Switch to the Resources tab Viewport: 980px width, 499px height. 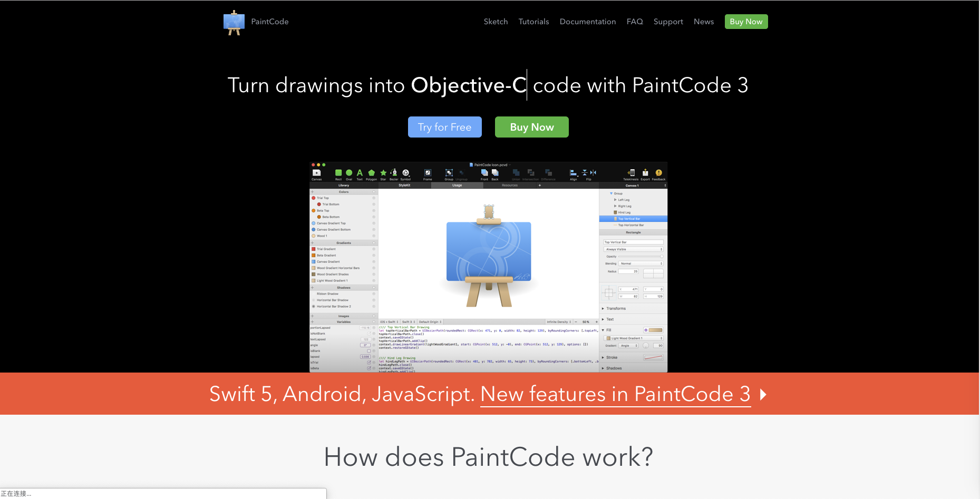click(510, 185)
